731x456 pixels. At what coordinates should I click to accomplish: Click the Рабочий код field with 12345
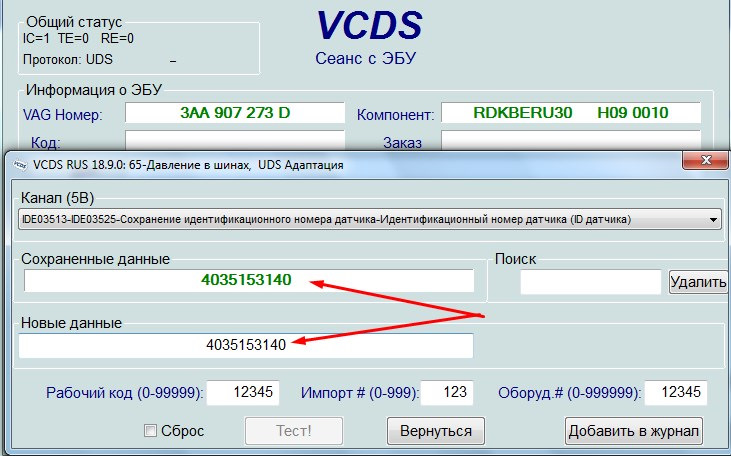[x=243, y=393]
